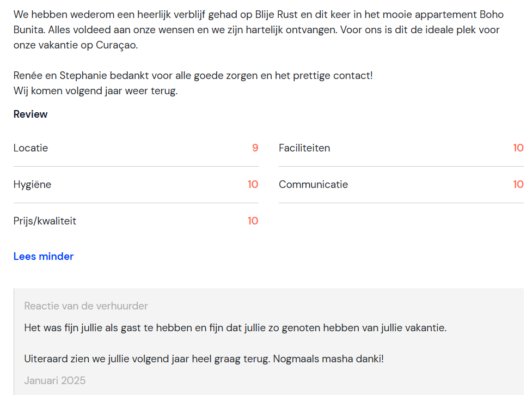Click the Lees minder link

tap(44, 256)
